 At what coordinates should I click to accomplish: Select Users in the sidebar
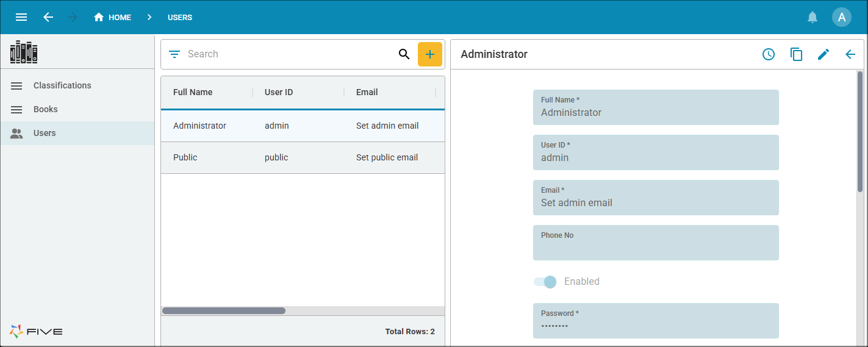(x=77, y=133)
